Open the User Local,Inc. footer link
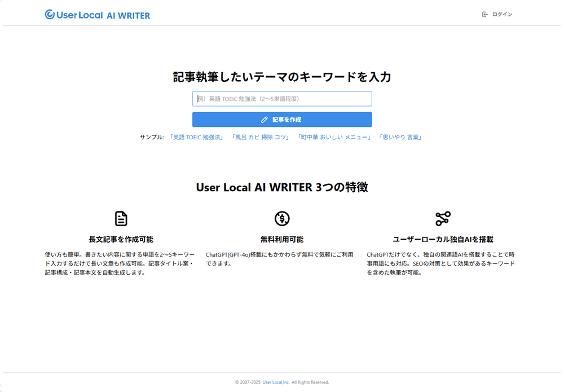The image size is (564, 392). [276, 382]
